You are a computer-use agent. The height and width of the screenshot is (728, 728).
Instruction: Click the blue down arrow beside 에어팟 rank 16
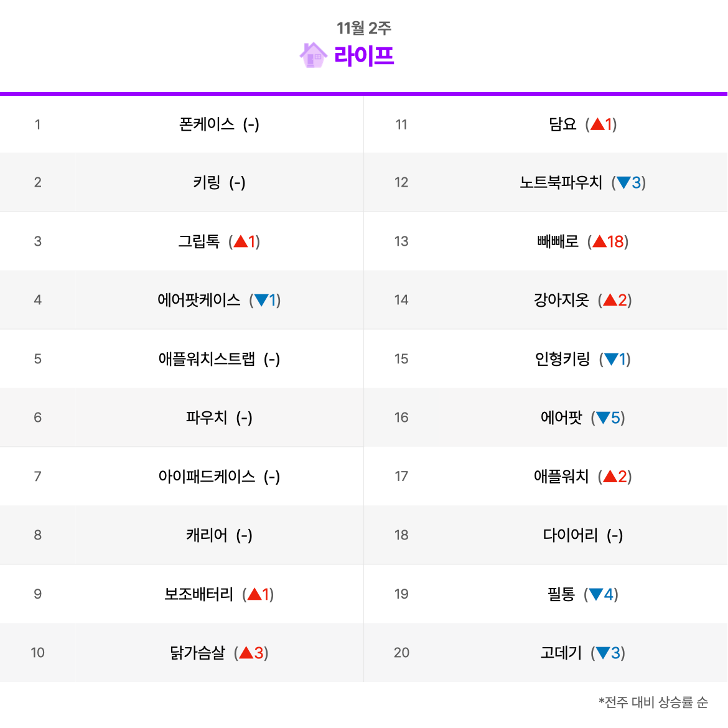(603, 418)
